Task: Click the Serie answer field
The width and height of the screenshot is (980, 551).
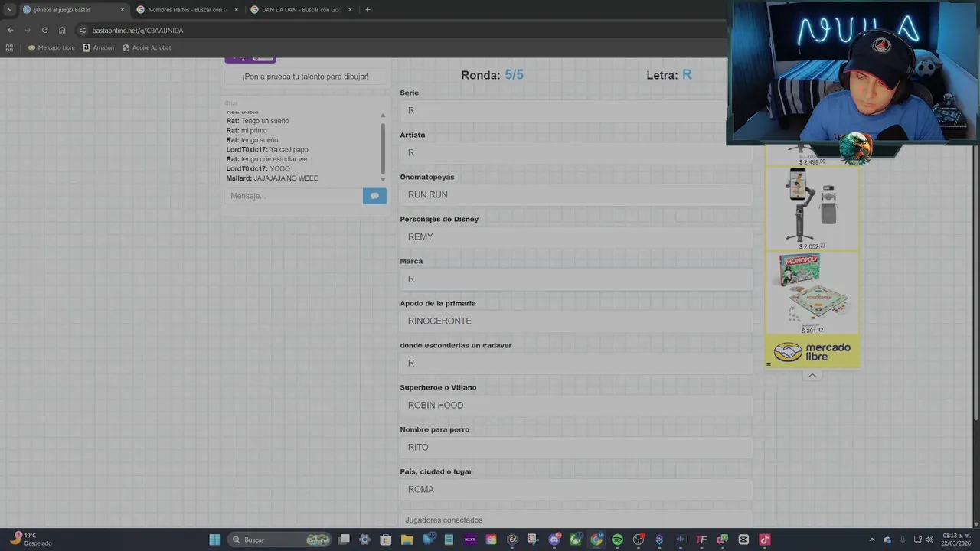Action: [576, 111]
